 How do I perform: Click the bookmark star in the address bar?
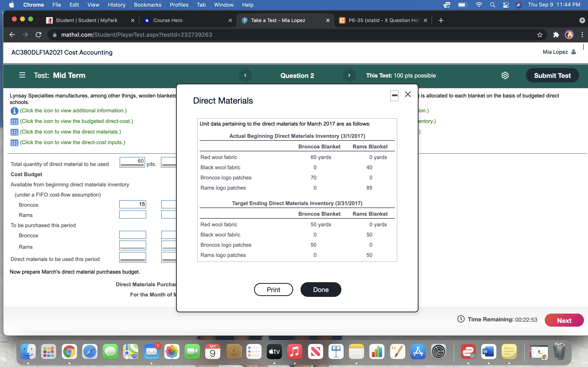click(539, 34)
